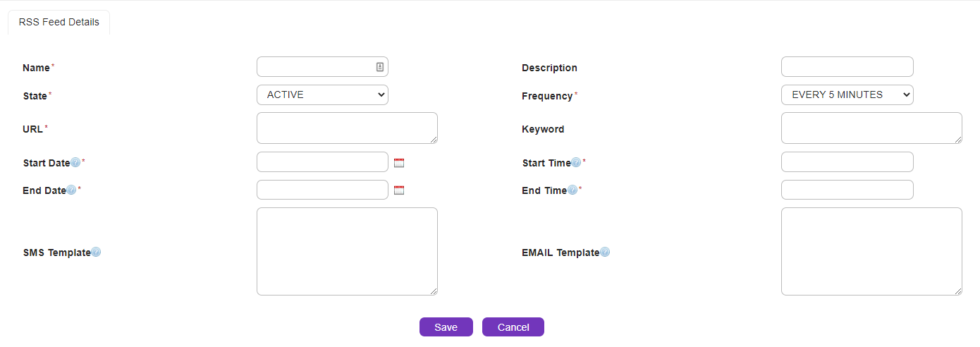Click the Cancel button
The width and height of the screenshot is (980, 347).
pos(513,327)
